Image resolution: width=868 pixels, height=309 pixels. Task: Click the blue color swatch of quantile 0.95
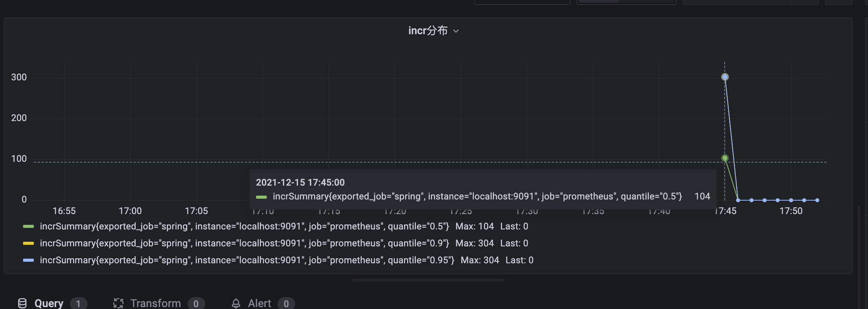point(28,260)
